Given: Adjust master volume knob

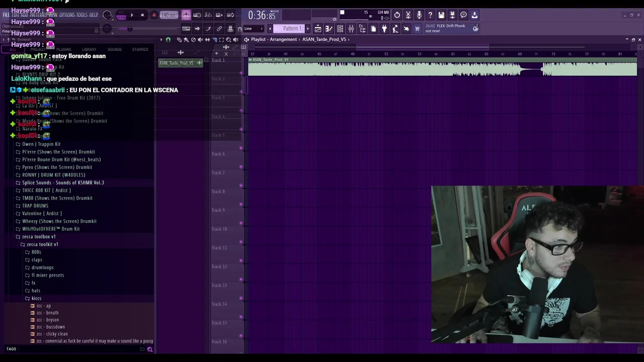Looking at the screenshot, I should click(107, 15).
